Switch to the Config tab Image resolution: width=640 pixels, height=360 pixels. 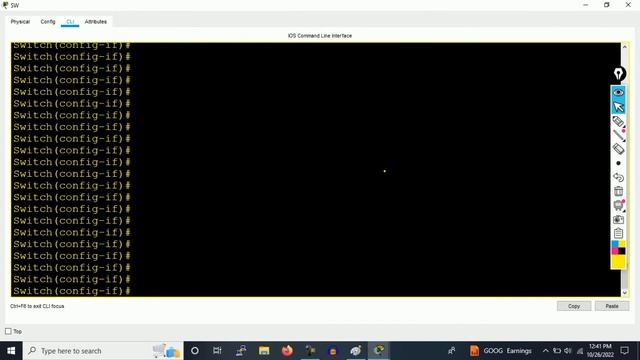click(48, 22)
